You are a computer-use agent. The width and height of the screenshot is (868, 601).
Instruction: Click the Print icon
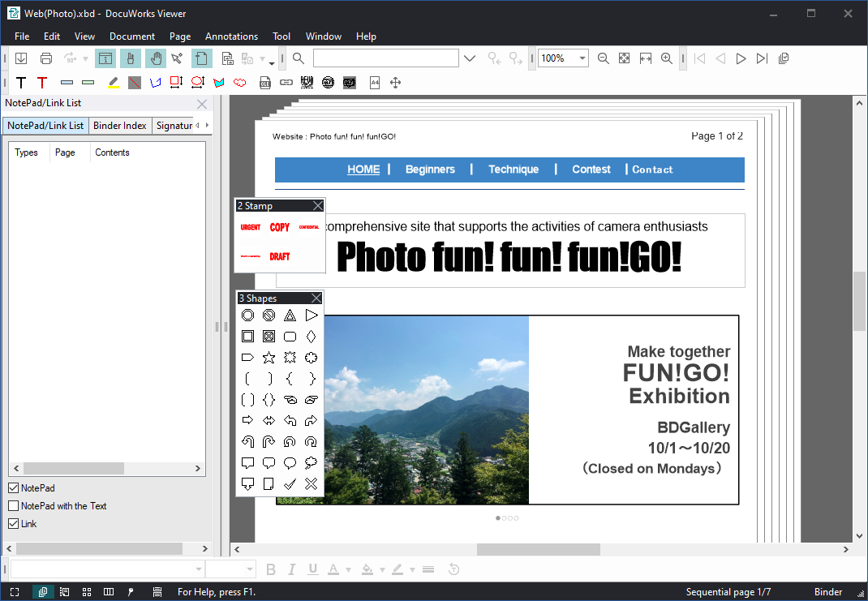pos(46,58)
